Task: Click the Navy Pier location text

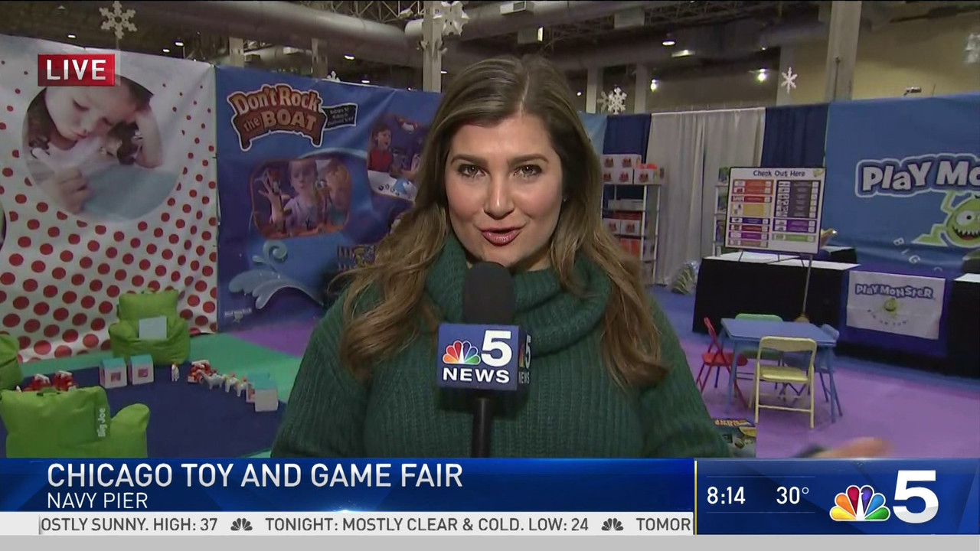Action: 97,501
